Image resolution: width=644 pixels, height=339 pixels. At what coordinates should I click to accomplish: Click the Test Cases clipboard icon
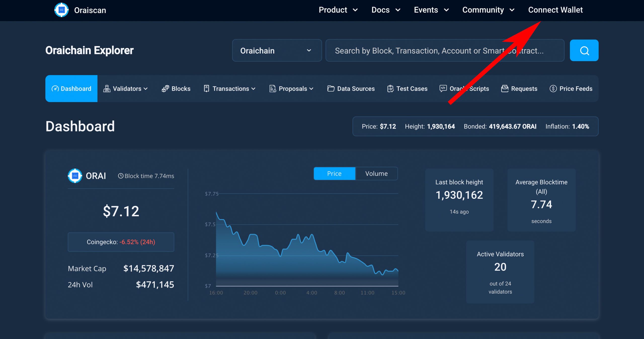390,89
